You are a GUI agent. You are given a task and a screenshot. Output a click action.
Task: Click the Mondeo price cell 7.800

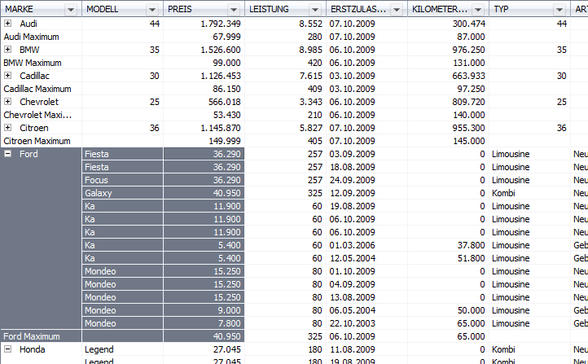point(204,323)
